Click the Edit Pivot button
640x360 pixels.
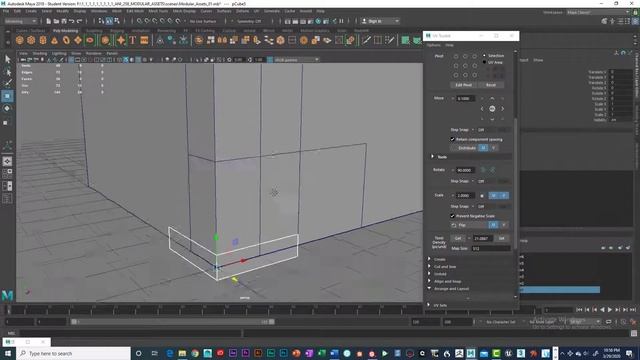click(463, 85)
